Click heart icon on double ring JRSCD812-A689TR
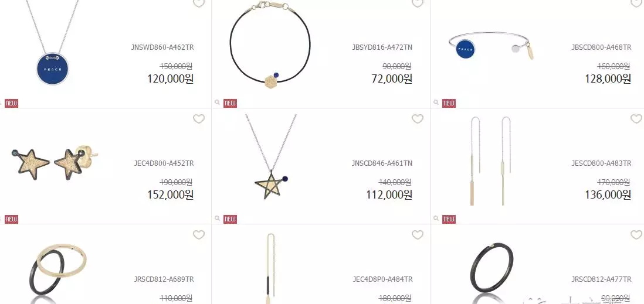Image resolution: width=644 pixels, height=304 pixels. pos(199,235)
